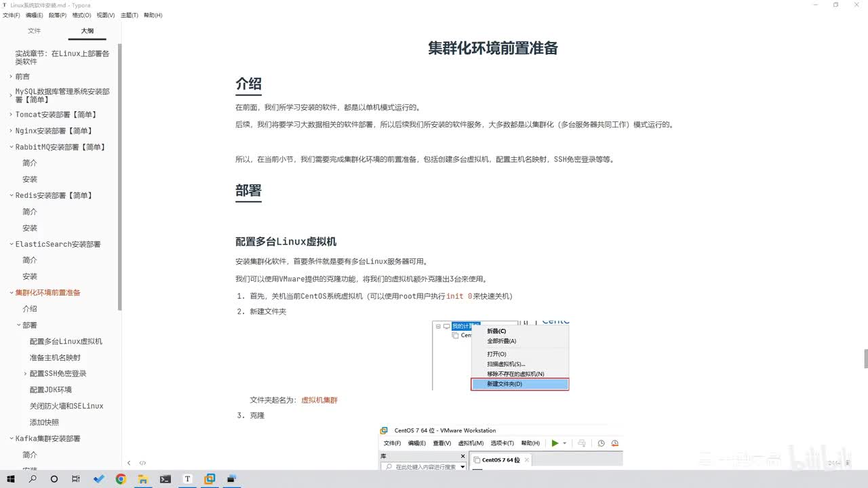This screenshot has height=488, width=868.
Task: Open the 视图(V) menu
Action: pyautogui.click(x=105, y=15)
